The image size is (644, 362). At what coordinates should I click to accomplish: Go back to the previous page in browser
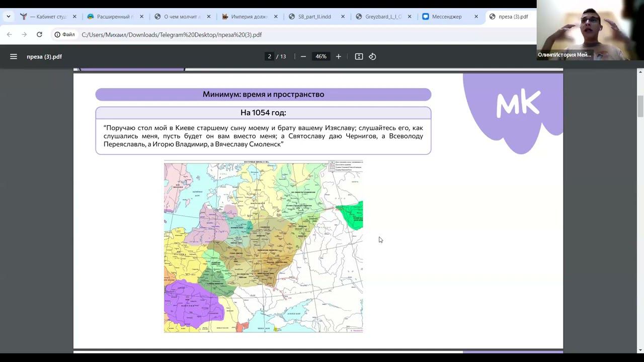pos(9,35)
